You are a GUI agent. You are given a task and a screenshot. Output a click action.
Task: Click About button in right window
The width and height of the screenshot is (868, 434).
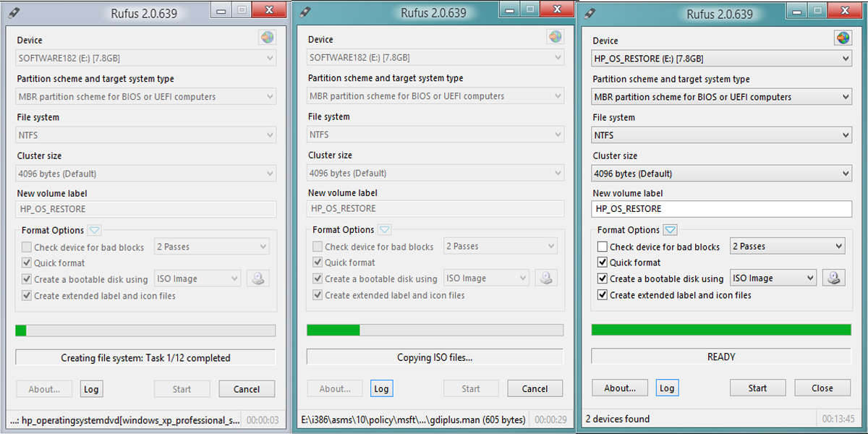pyautogui.click(x=620, y=388)
